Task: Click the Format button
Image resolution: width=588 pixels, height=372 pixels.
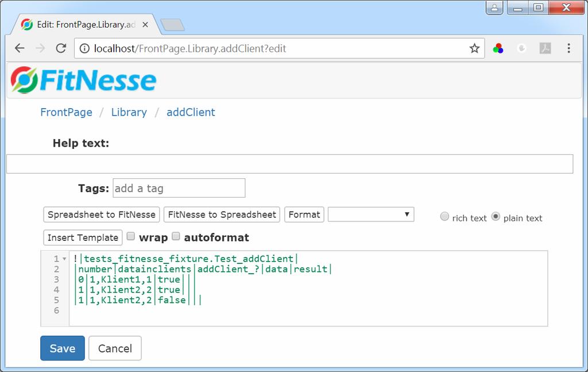Action: pyautogui.click(x=304, y=214)
